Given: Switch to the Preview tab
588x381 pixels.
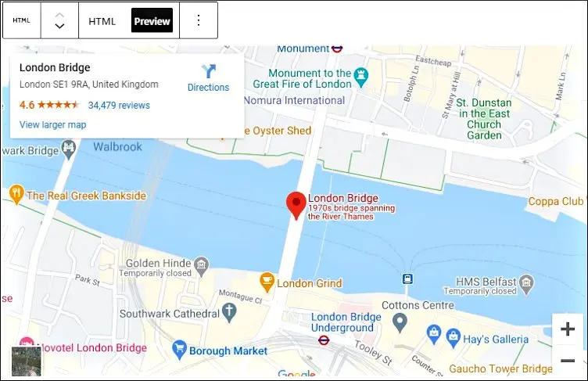Looking at the screenshot, I should (x=152, y=20).
